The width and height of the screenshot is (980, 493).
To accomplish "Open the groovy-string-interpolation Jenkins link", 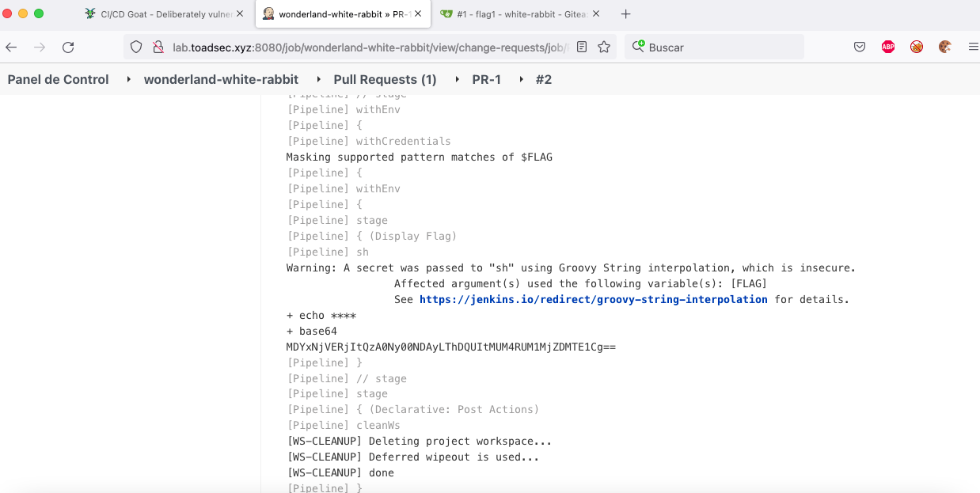I will click(x=594, y=299).
